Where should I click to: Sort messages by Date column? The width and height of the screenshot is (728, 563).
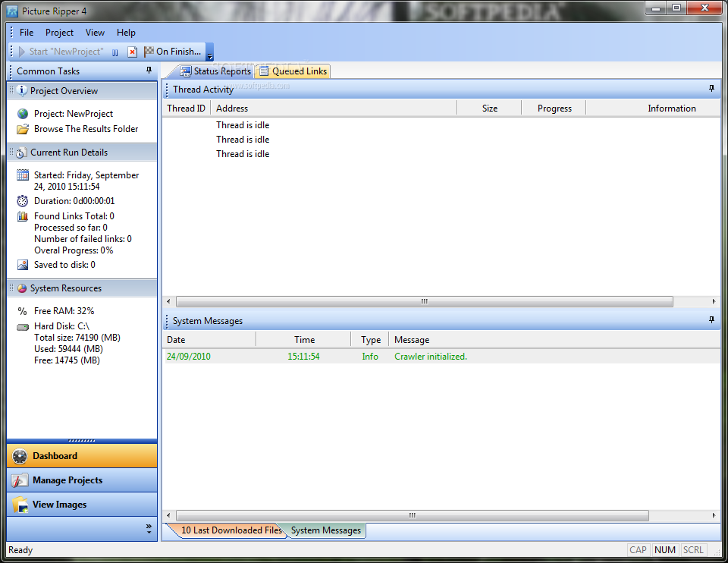pos(209,340)
